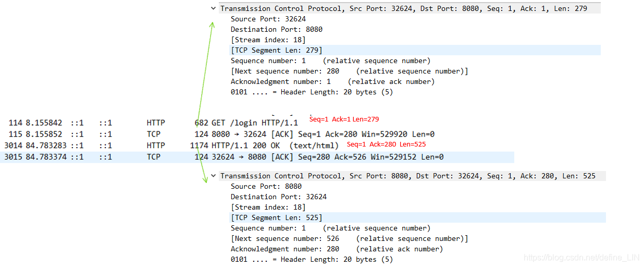Click the TCP protocol cell in packet 3015

point(154,157)
